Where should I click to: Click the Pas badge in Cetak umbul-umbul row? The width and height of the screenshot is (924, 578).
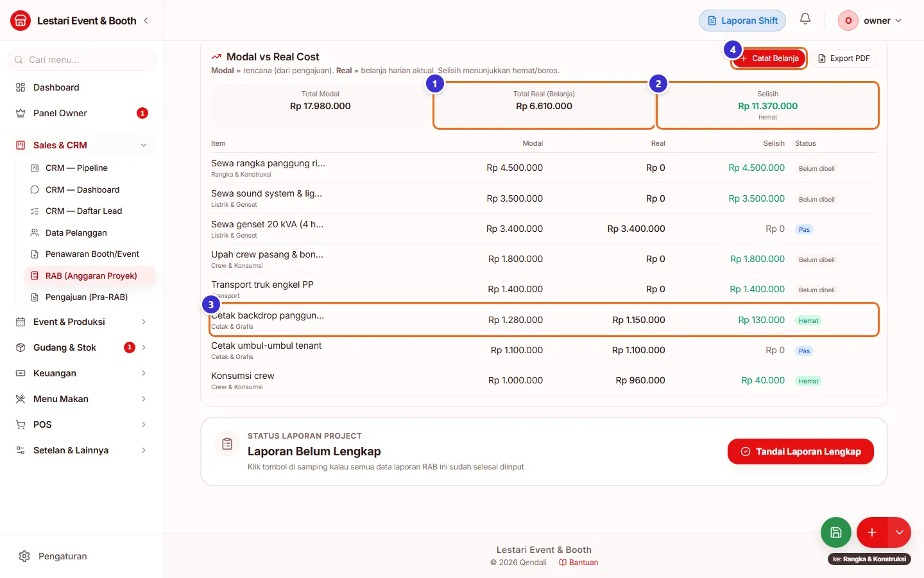(804, 351)
